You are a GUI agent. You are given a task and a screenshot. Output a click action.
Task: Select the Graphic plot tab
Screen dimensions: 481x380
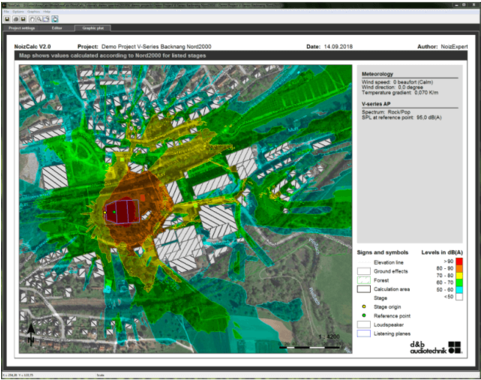pyautogui.click(x=93, y=28)
